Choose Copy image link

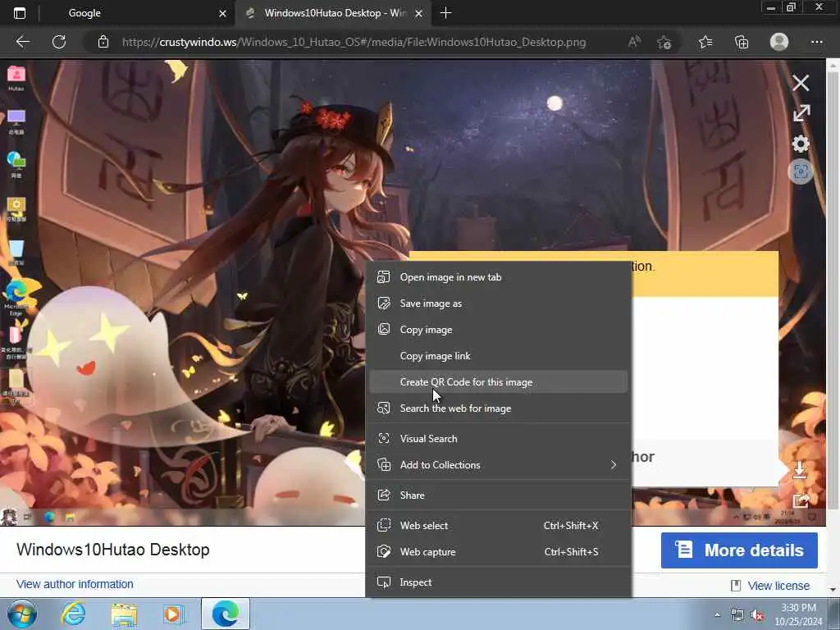click(498, 356)
